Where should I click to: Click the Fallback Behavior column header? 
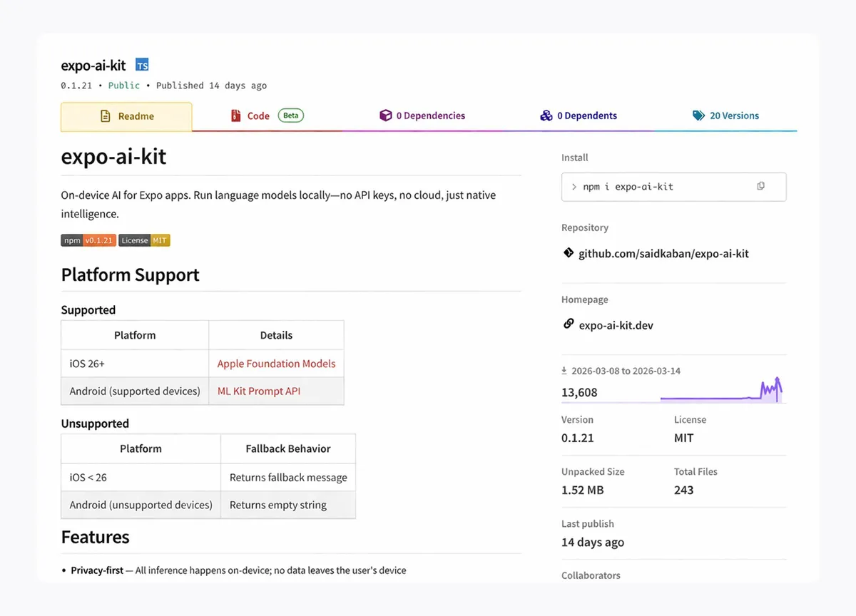pyautogui.click(x=288, y=449)
